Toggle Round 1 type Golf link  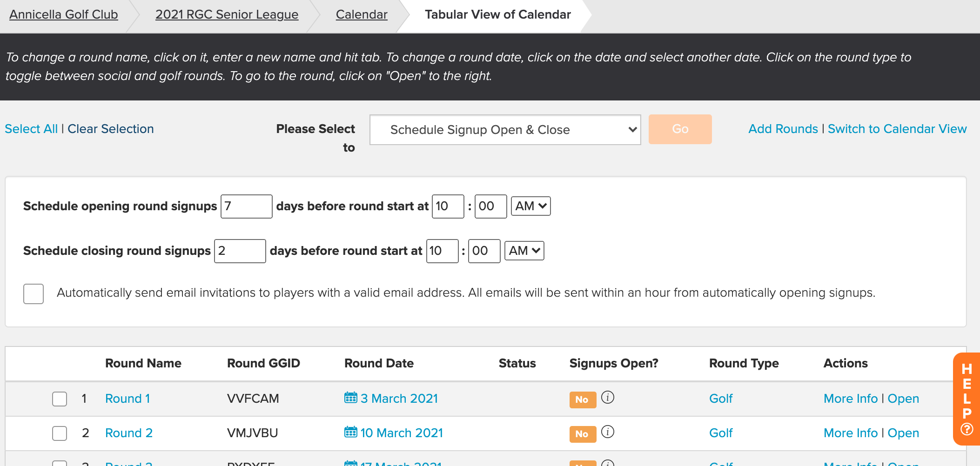click(x=721, y=399)
